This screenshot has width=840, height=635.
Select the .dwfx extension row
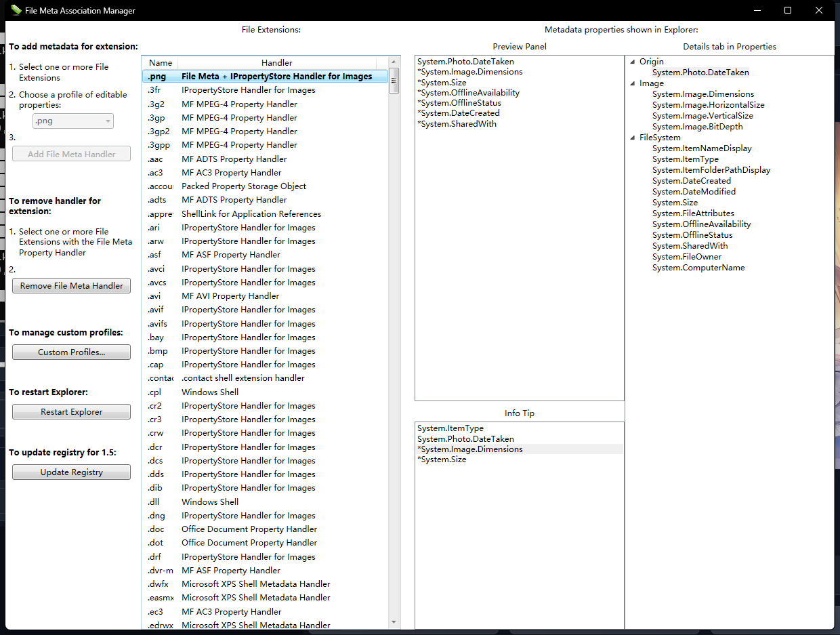266,584
